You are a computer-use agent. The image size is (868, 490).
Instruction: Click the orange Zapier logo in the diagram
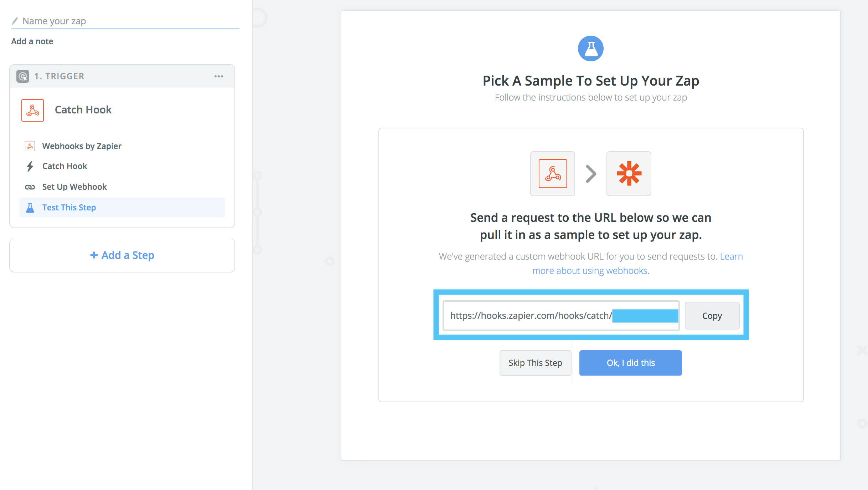coord(629,174)
